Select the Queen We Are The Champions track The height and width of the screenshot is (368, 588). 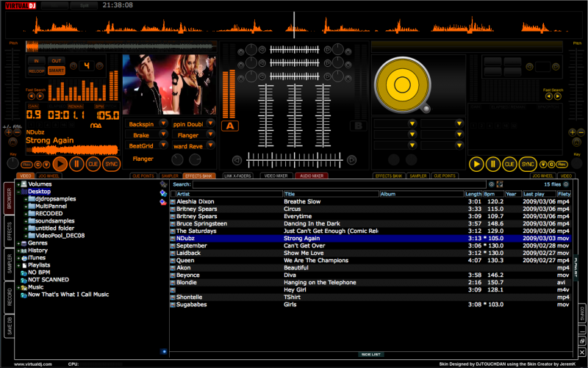click(x=370, y=260)
